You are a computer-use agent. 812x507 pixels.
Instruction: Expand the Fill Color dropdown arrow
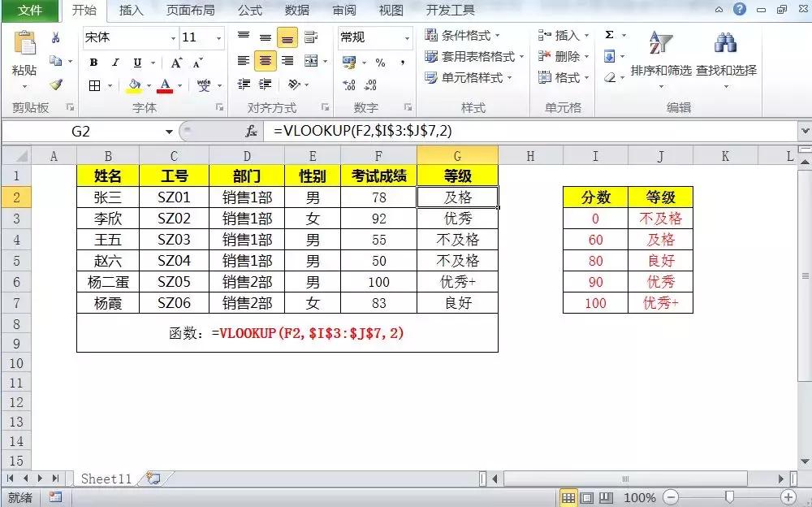(147, 84)
